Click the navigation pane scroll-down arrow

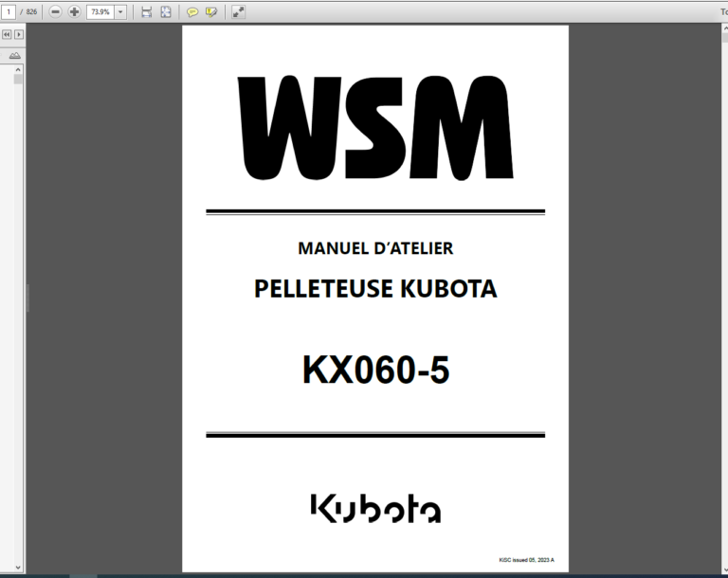(x=18, y=568)
